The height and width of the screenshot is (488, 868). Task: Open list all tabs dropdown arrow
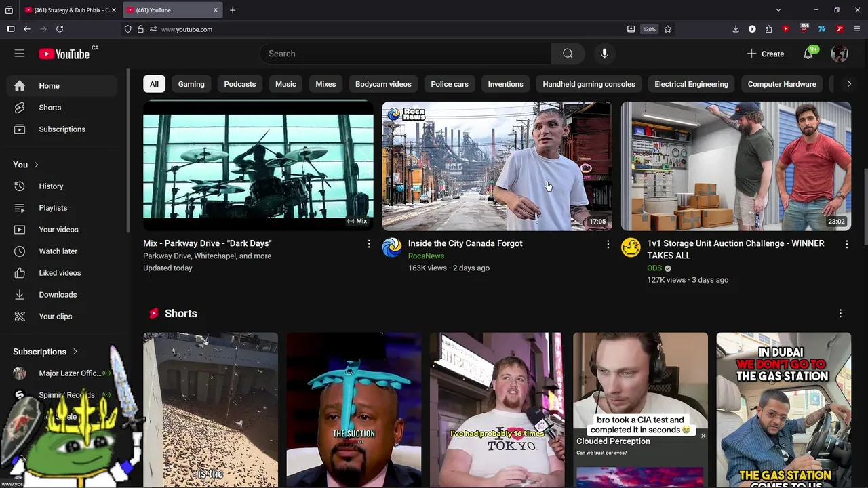(778, 10)
